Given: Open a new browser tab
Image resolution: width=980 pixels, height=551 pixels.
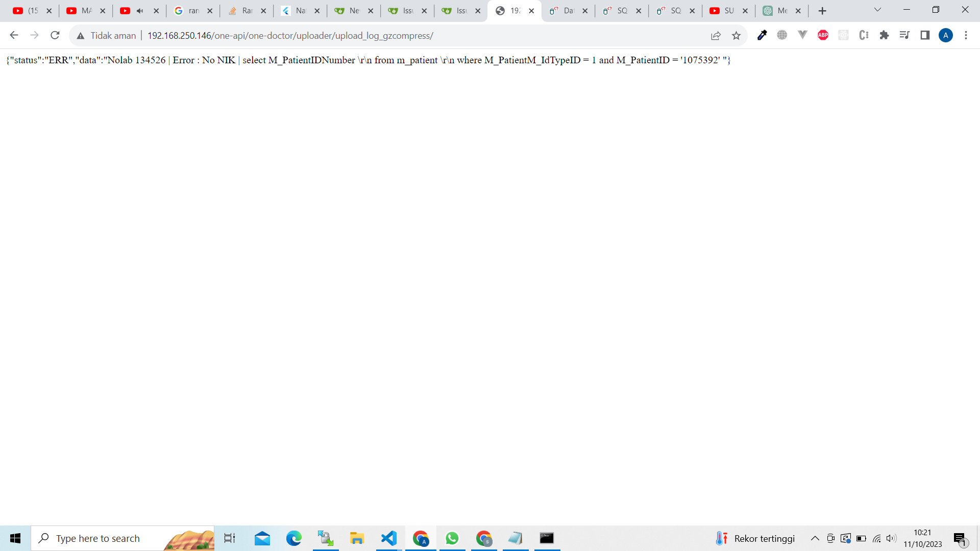Looking at the screenshot, I should pos(822,11).
